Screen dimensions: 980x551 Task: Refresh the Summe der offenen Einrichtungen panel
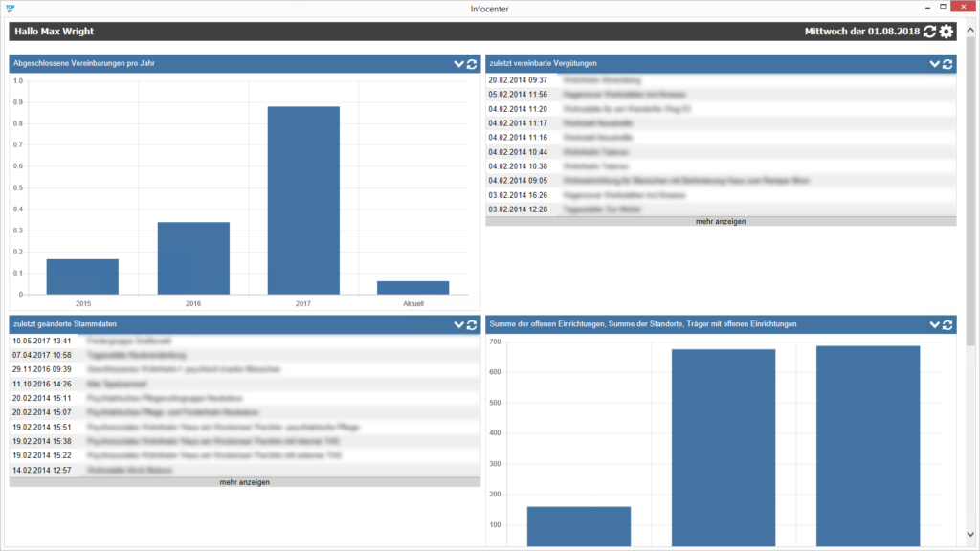point(947,325)
